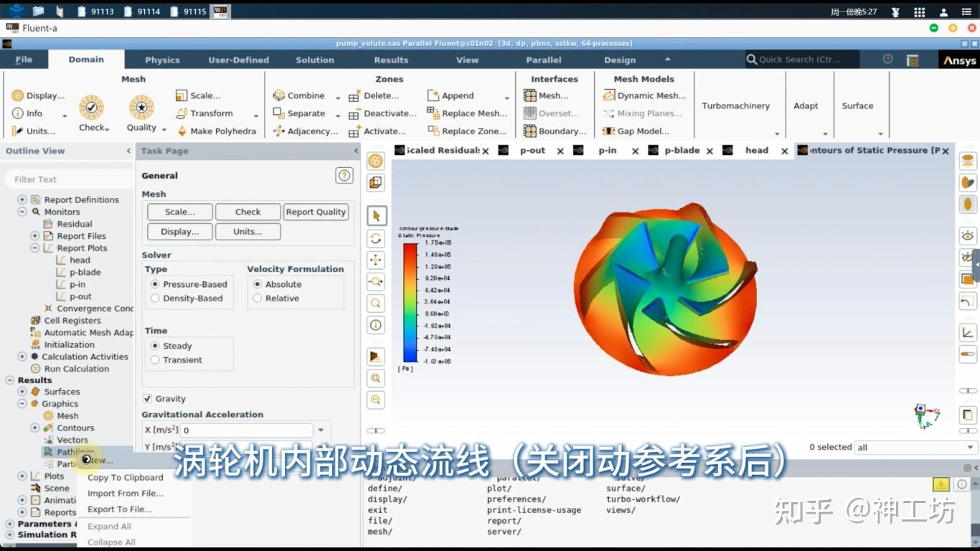Open the mesh Quality tool
Viewport: 980px width, 551px height.
(x=141, y=108)
